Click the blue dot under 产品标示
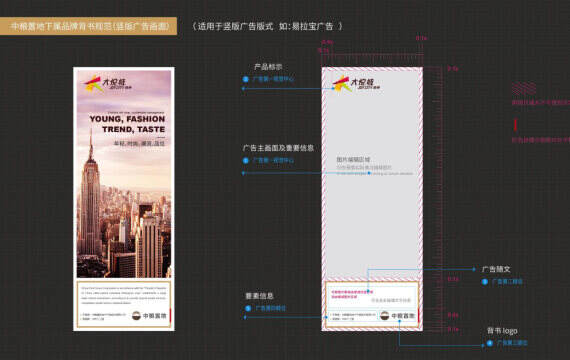The width and height of the screenshot is (570, 360). click(246, 79)
